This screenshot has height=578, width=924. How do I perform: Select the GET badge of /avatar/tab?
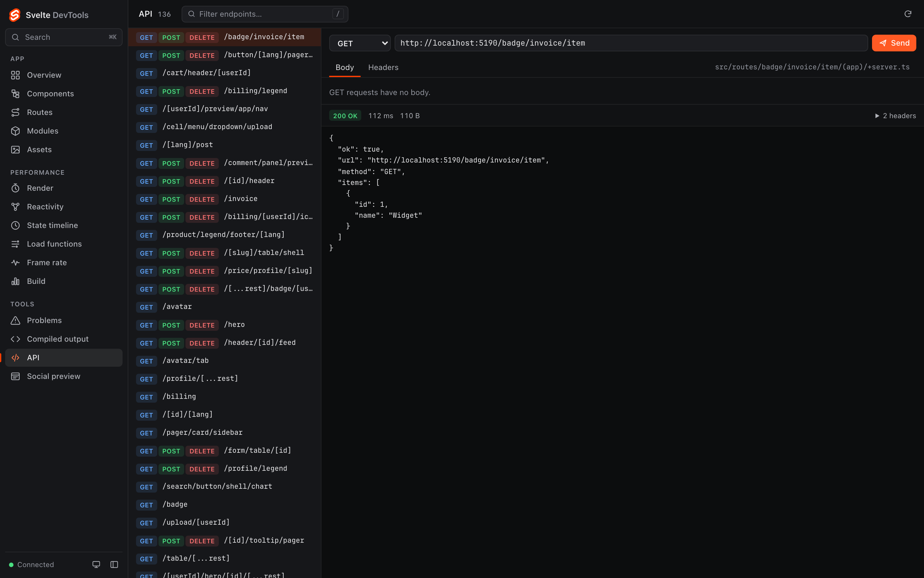tap(146, 361)
